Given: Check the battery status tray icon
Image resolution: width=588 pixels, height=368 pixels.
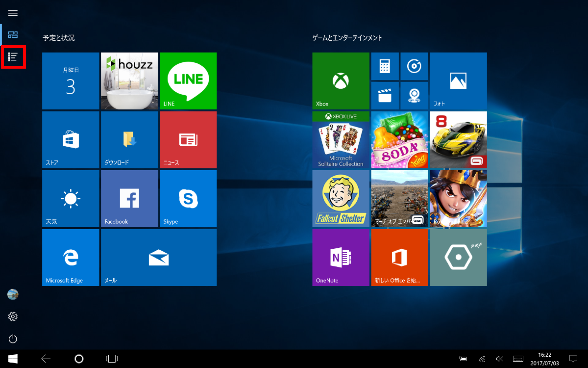Looking at the screenshot, I should [x=463, y=359].
